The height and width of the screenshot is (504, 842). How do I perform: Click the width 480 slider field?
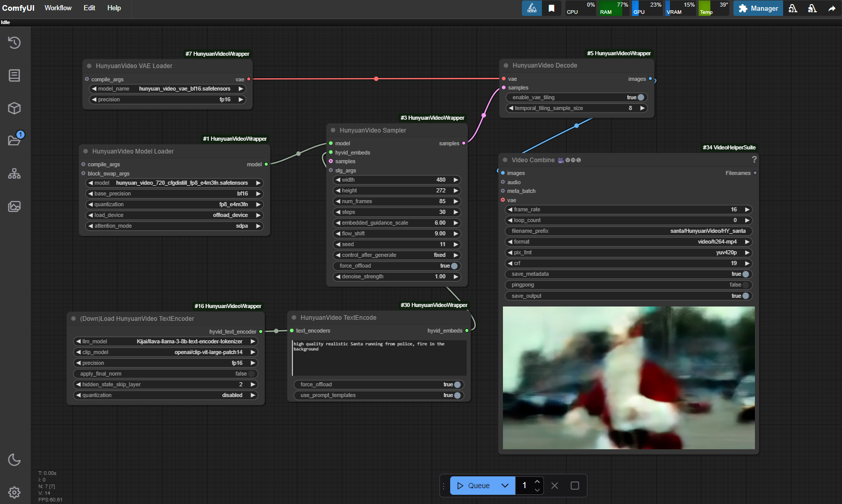pyautogui.click(x=397, y=180)
